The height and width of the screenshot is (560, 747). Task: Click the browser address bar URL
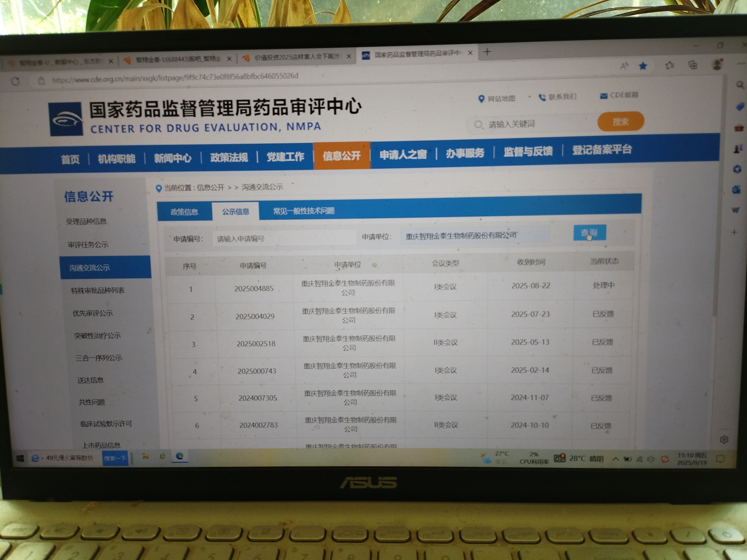pos(175,78)
